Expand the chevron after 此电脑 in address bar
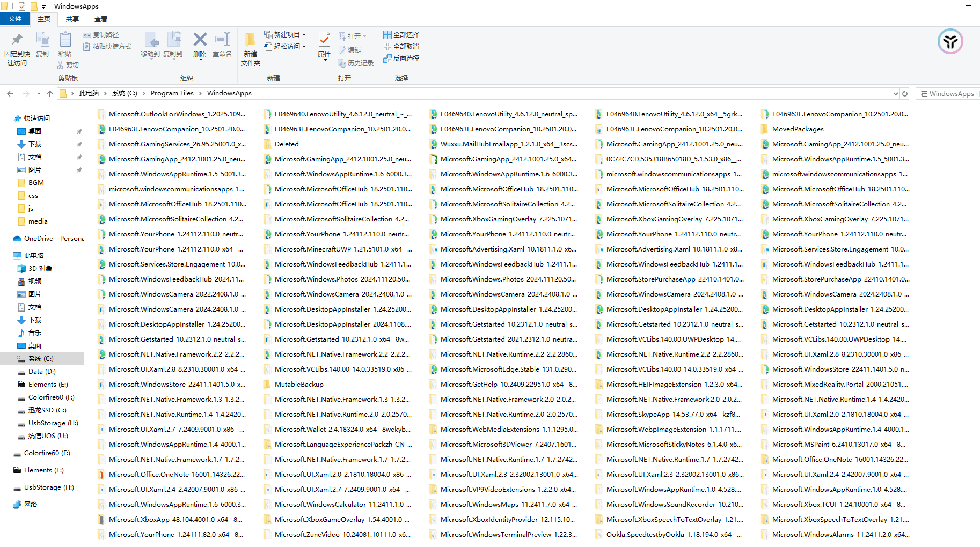The width and height of the screenshot is (980, 547). click(x=105, y=93)
